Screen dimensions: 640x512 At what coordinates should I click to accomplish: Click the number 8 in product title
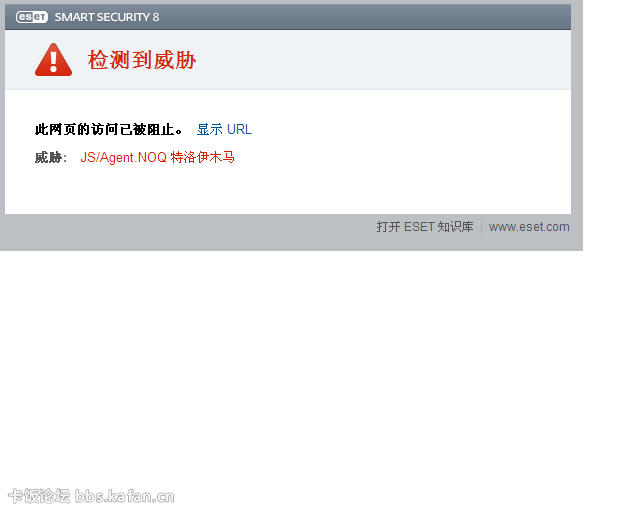pos(156,17)
